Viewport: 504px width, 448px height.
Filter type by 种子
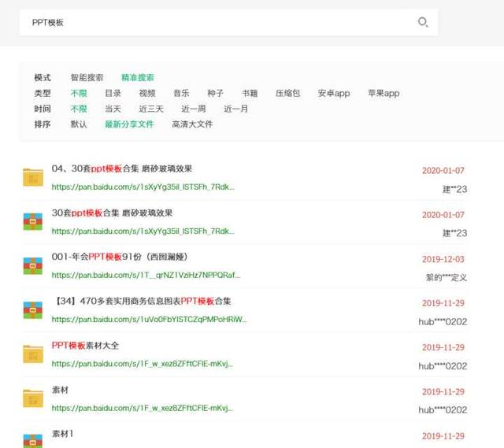215,93
